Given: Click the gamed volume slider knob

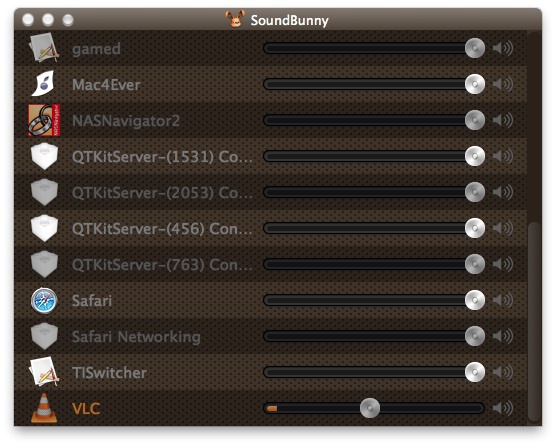Looking at the screenshot, I should point(475,48).
